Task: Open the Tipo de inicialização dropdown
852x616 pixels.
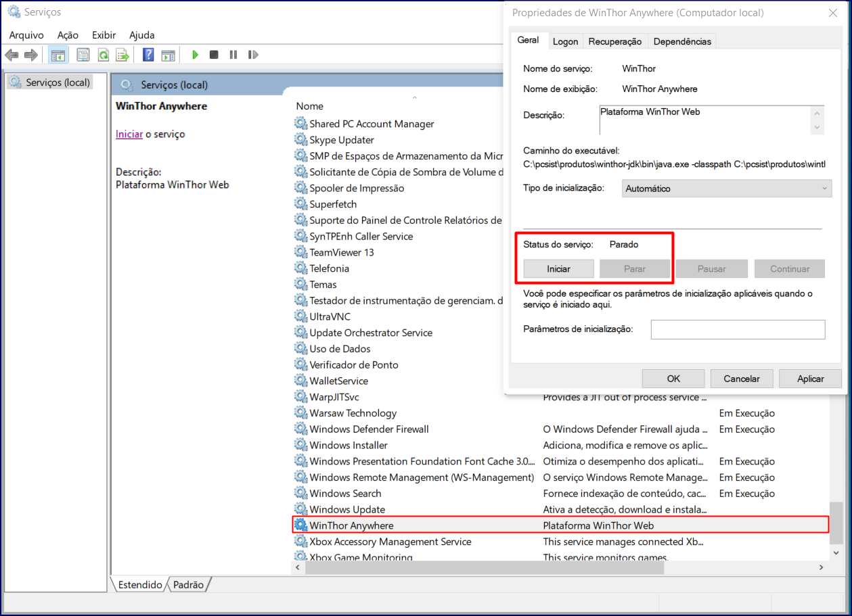Action: tap(727, 189)
